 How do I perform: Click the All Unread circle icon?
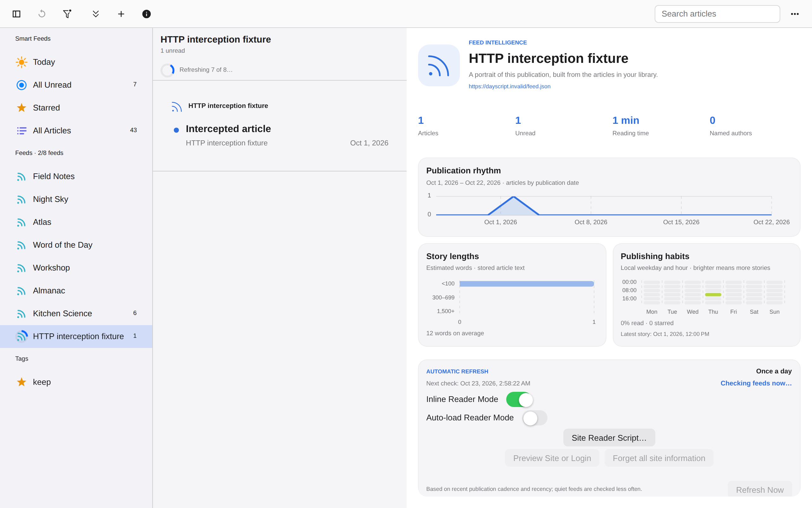coord(22,85)
